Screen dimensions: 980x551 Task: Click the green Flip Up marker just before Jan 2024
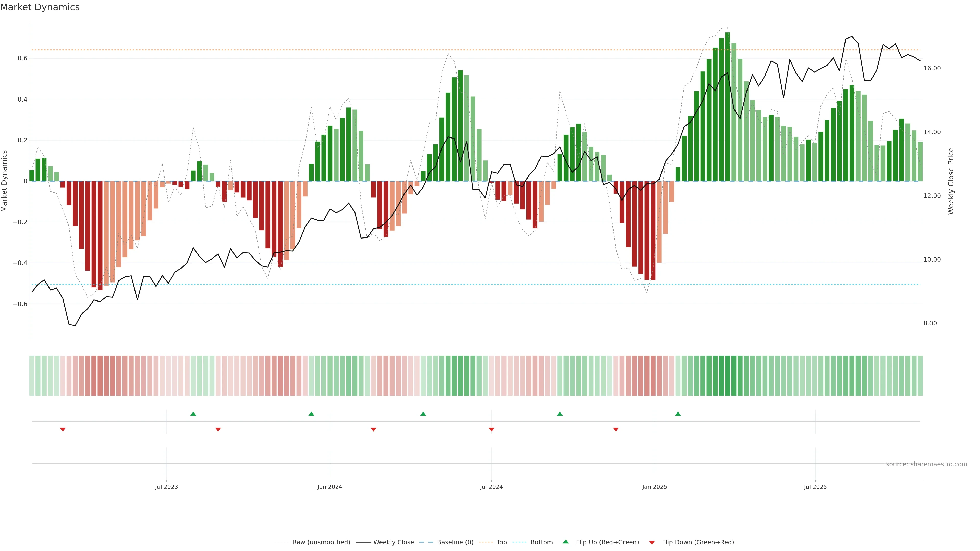311,414
